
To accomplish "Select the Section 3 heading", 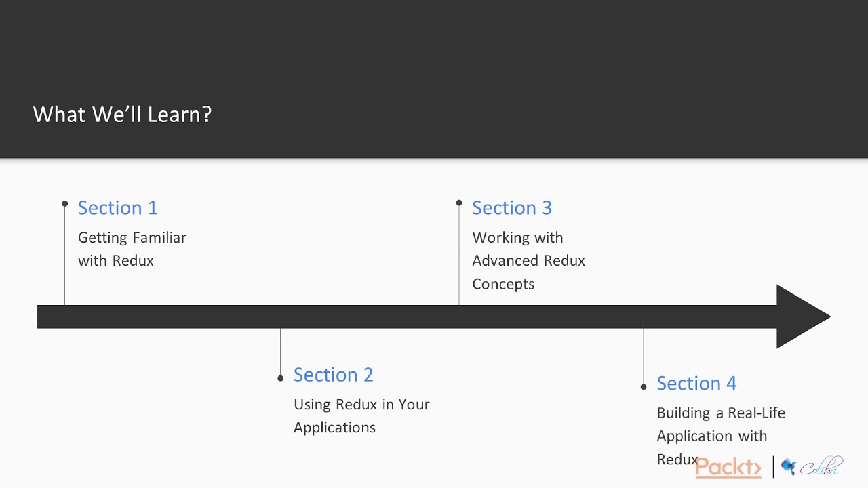I will 512,207.
